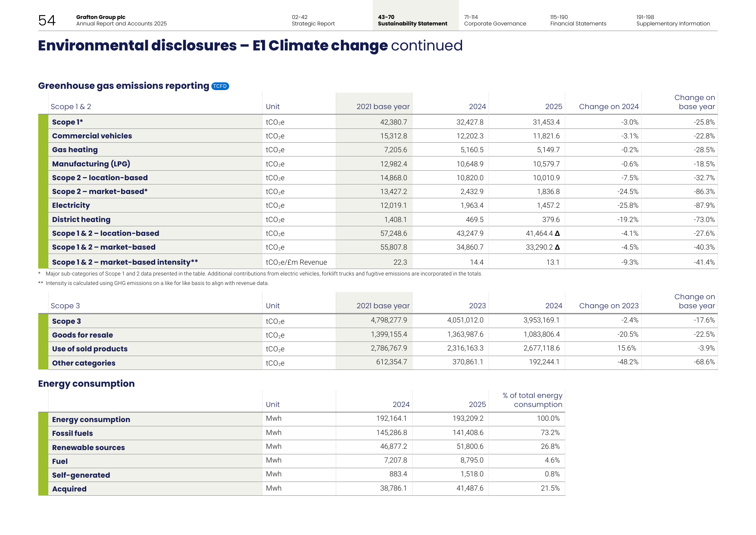Select the Self-generated row label

pyautogui.click(x=81, y=475)
